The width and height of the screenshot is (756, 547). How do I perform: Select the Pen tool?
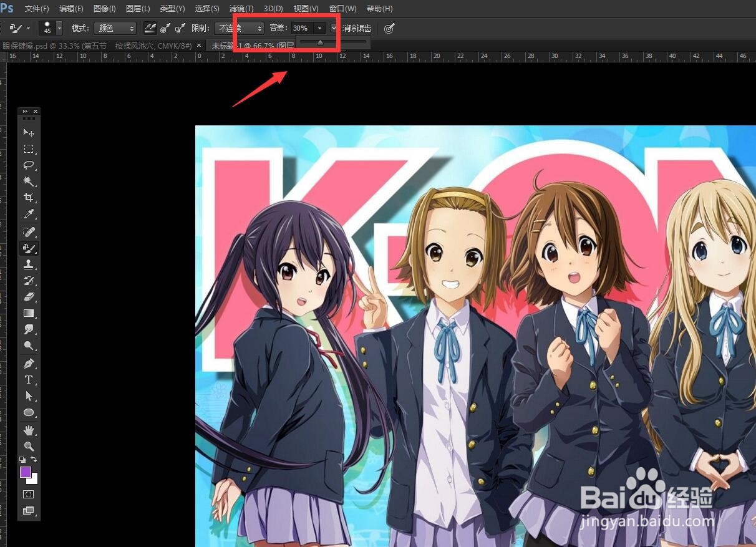tap(29, 363)
